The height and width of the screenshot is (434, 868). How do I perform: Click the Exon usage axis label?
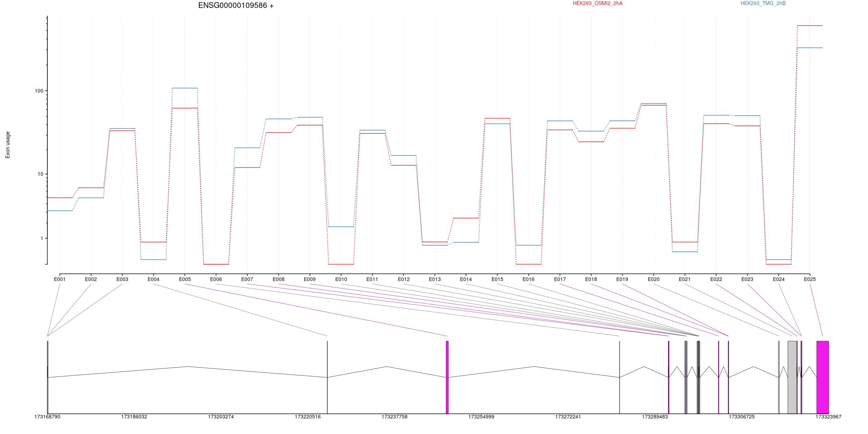(x=8, y=145)
